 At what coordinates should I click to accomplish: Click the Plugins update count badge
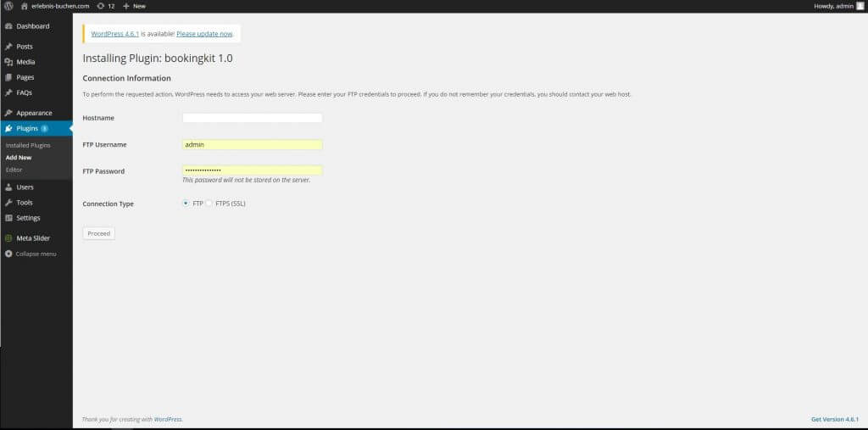click(x=44, y=129)
